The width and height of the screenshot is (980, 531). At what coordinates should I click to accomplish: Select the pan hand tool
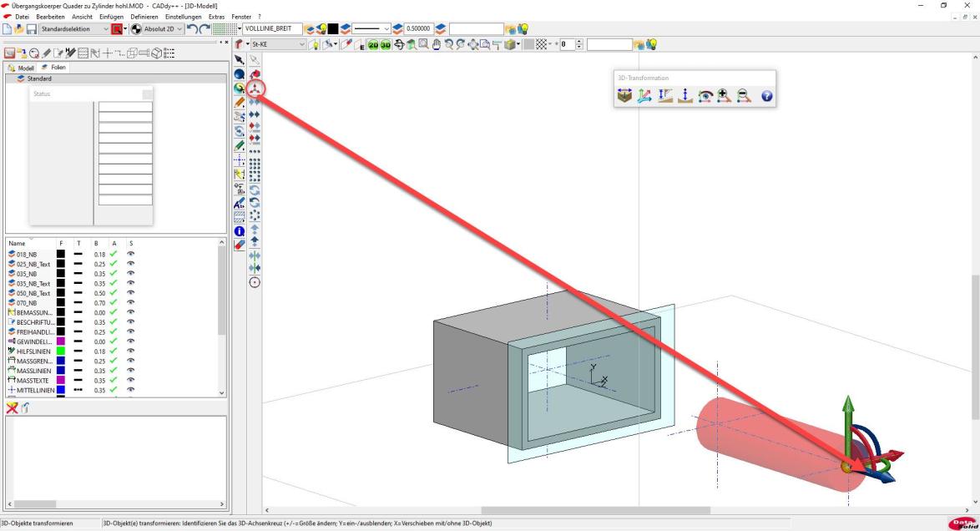pos(437,44)
